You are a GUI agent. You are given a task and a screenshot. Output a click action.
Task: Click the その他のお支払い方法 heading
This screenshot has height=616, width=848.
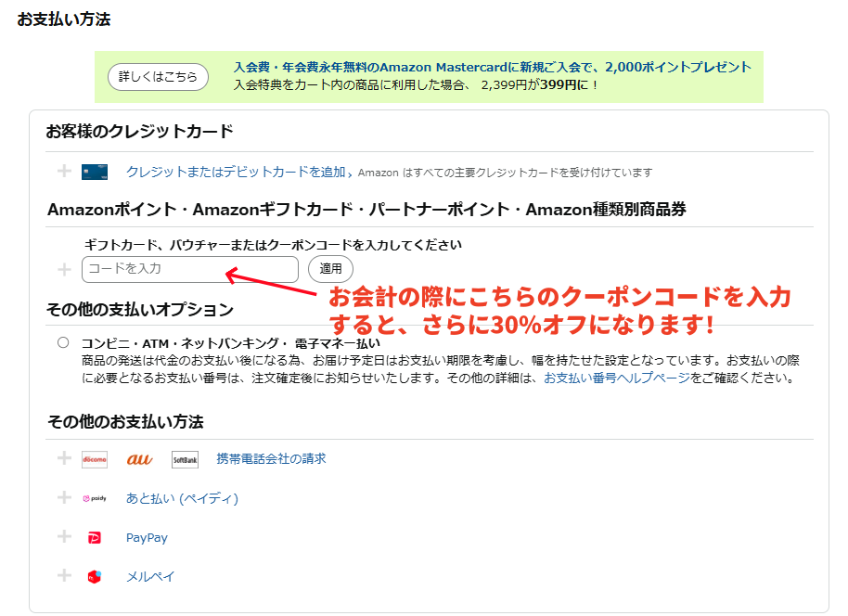(x=125, y=421)
